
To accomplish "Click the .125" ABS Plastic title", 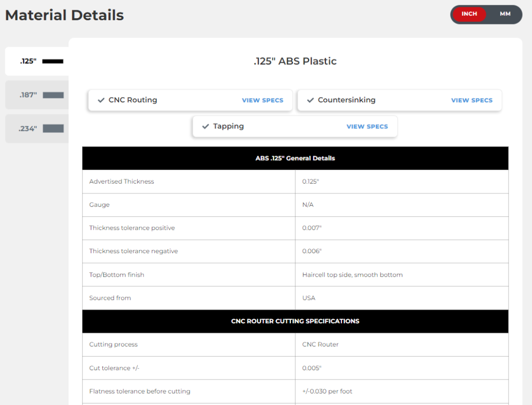I will (295, 61).
